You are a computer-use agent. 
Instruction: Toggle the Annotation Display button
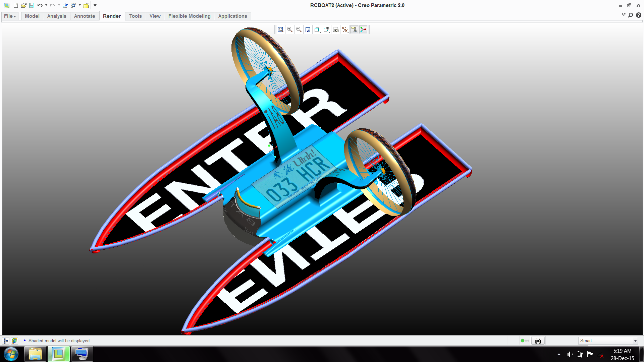(x=354, y=29)
